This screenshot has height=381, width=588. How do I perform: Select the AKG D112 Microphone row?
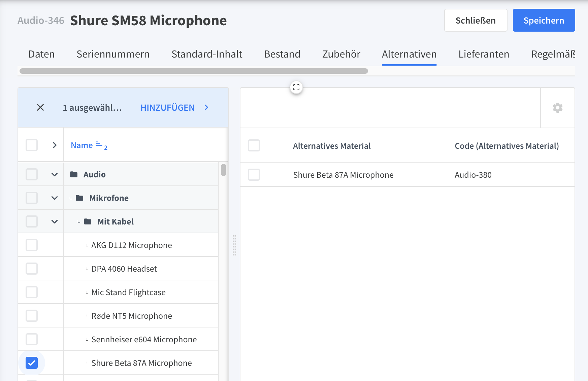pos(118,245)
